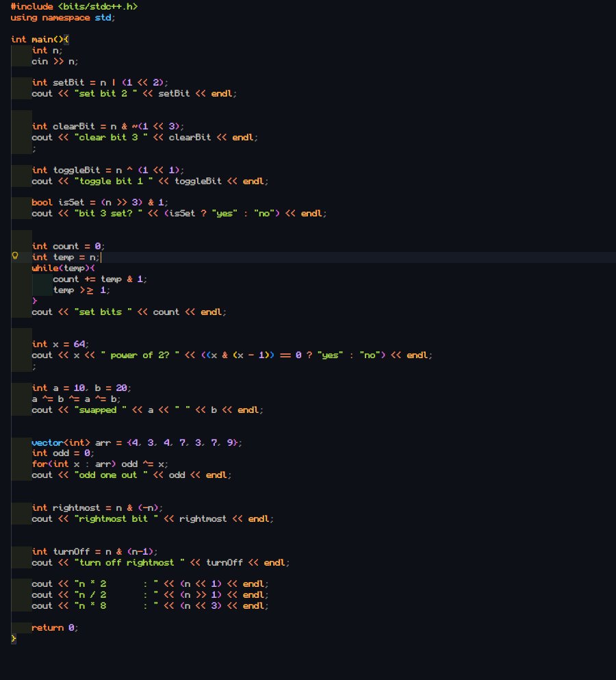Click the 'while(temp){' line
616x680 pixels.
point(63,268)
